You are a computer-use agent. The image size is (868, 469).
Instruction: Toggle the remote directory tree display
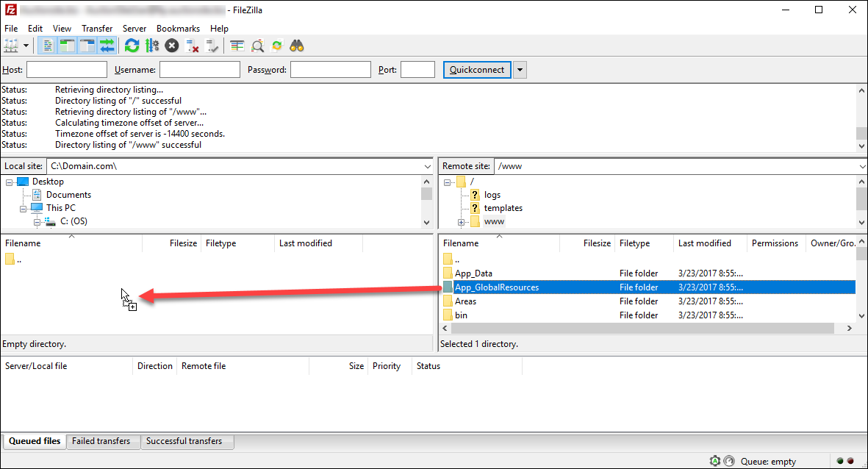[x=87, y=46]
